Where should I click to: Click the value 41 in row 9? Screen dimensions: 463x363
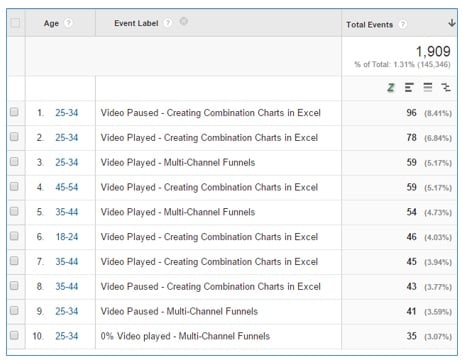[x=411, y=311]
